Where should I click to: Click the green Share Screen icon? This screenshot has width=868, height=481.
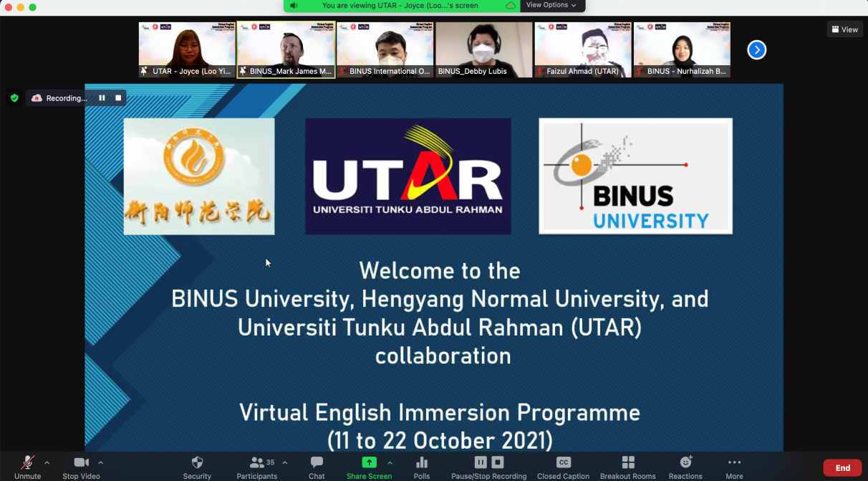pos(369,462)
